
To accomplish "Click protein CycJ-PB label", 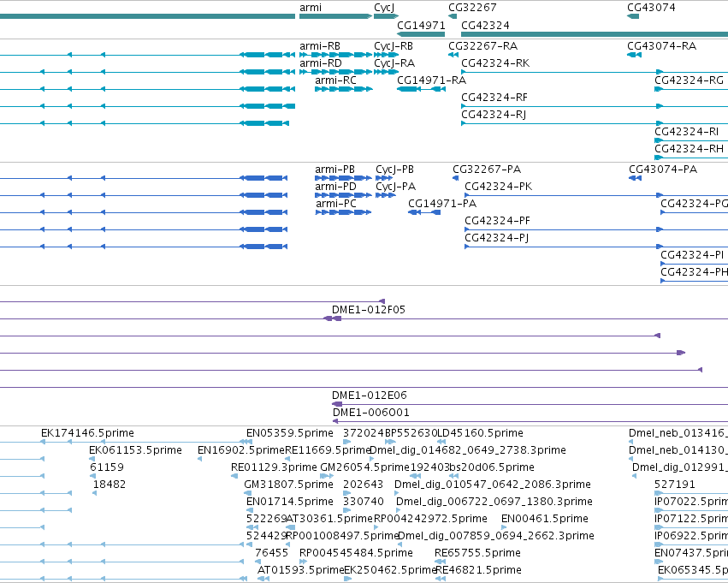I will point(394,170).
